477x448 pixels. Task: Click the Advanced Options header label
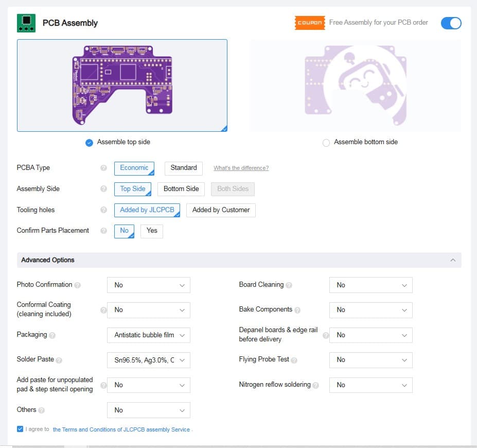click(x=48, y=260)
